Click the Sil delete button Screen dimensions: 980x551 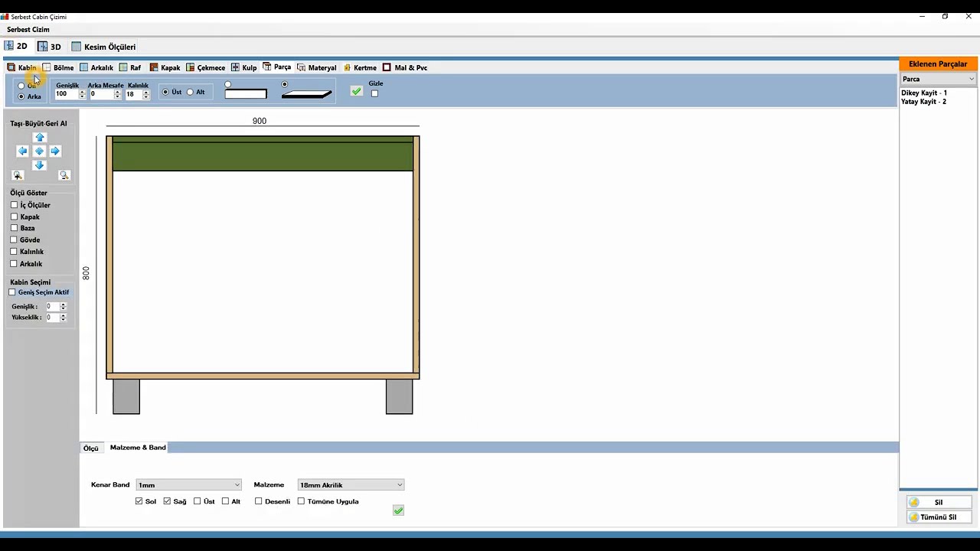point(939,503)
